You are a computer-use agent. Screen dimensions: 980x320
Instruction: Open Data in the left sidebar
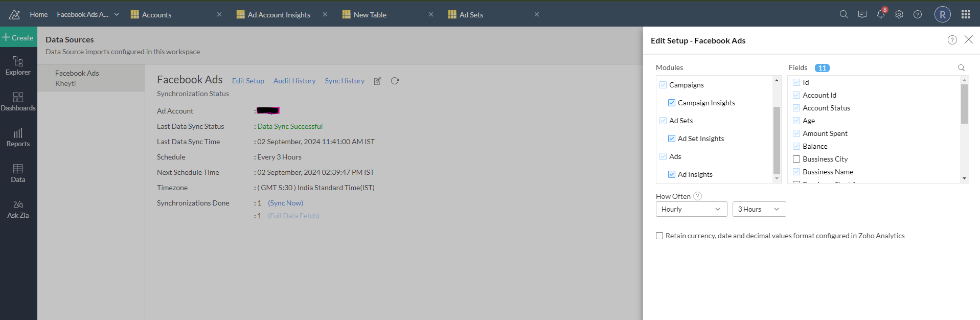tap(18, 173)
